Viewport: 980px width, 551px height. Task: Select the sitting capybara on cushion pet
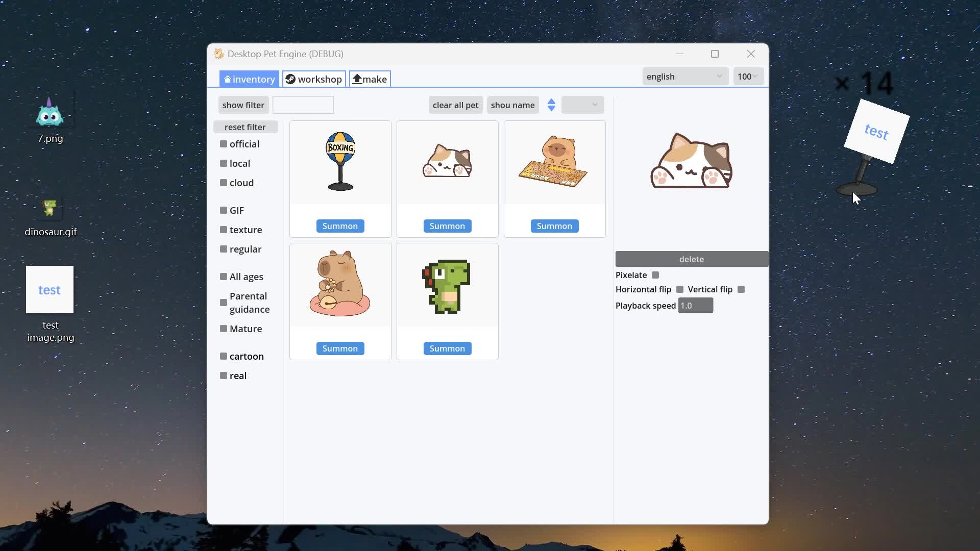[340, 285]
